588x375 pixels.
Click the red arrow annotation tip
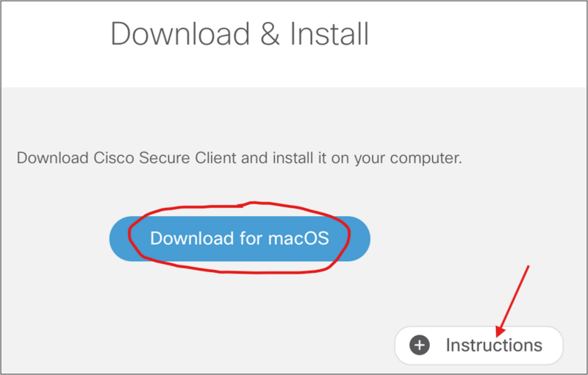click(x=499, y=329)
